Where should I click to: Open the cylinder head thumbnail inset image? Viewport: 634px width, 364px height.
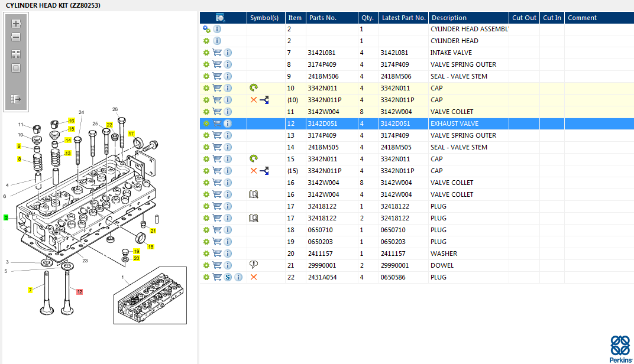[x=149, y=295]
